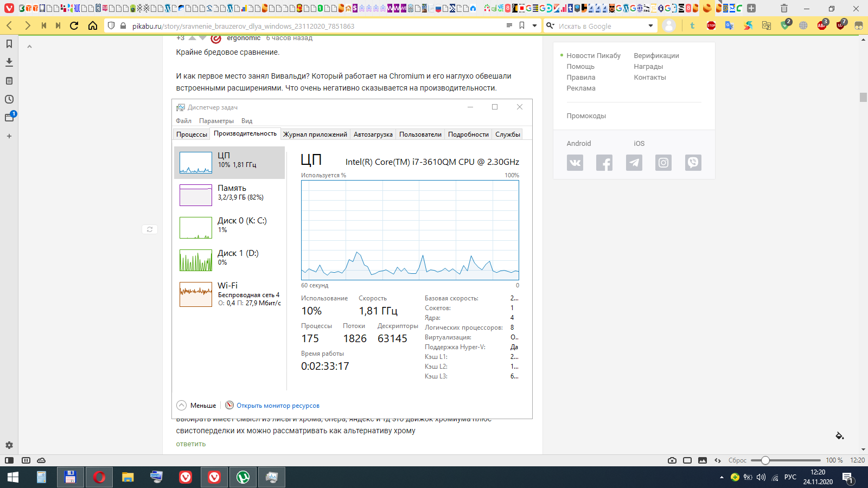The image size is (868, 488).
Task: Click the Fast Forward navigation button
Action: [58, 25]
